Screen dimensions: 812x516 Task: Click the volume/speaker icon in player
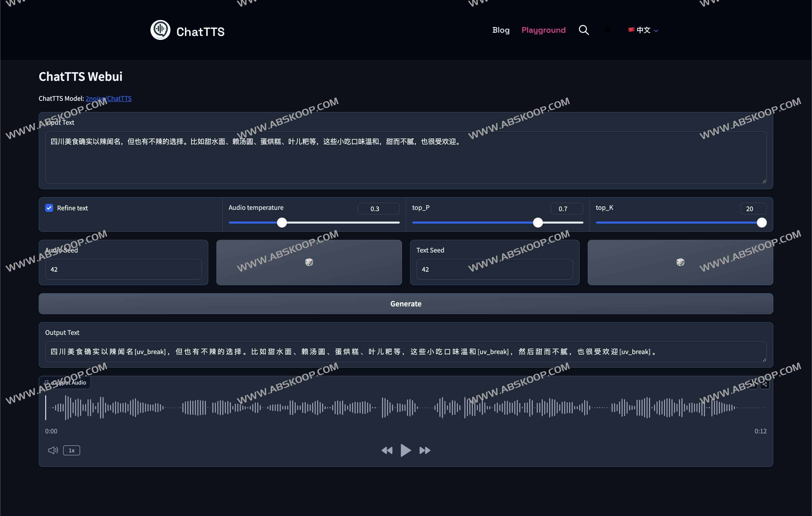[x=53, y=450]
